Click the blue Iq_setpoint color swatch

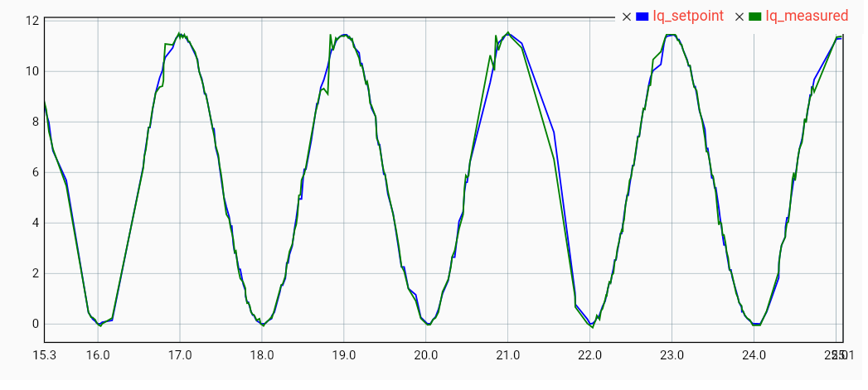click(x=642, y=17)
